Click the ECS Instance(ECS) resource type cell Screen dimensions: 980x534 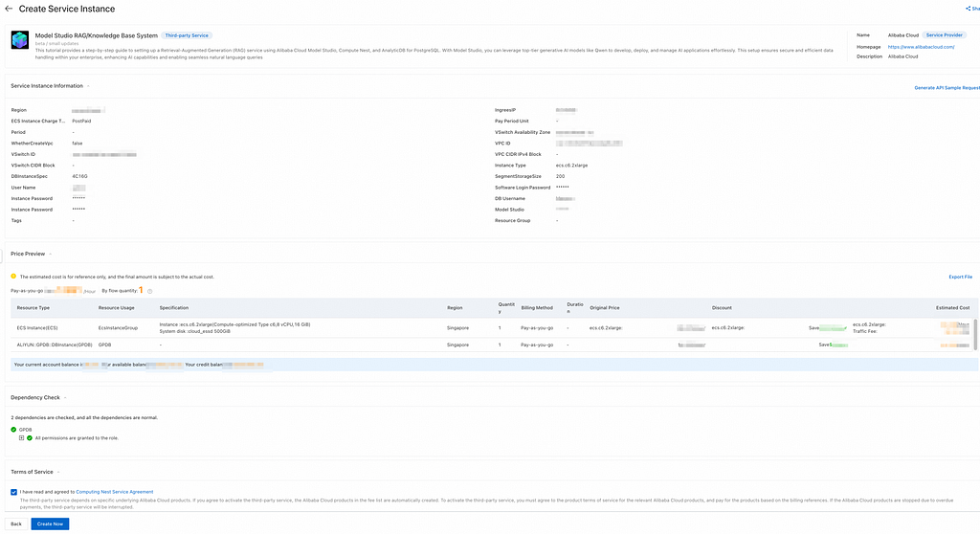[x=37, y=327]
